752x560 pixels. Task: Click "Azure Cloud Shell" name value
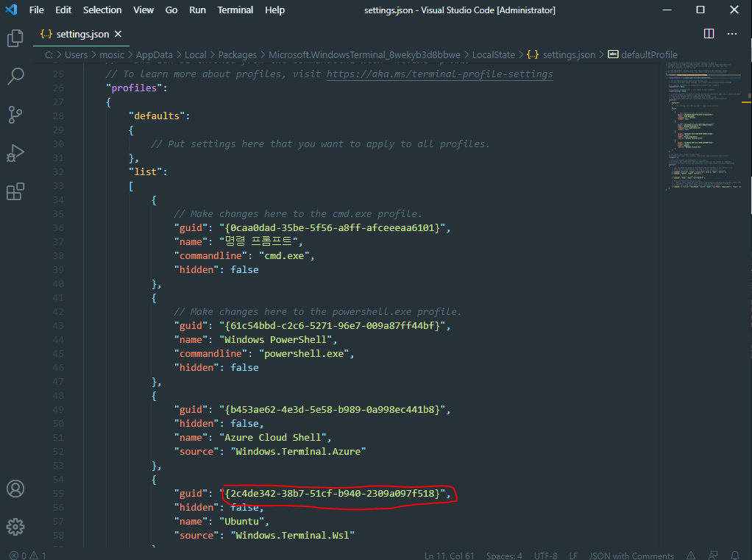[273, 437]
